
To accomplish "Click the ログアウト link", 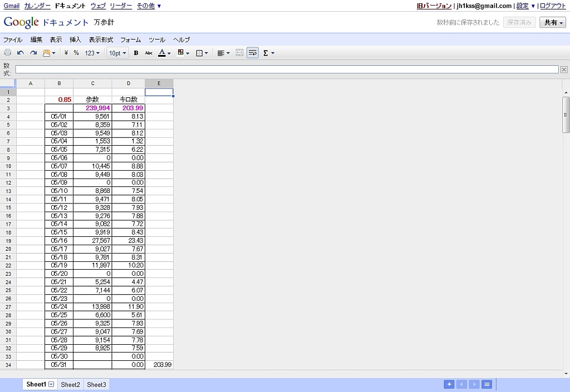I will (553, 6).
